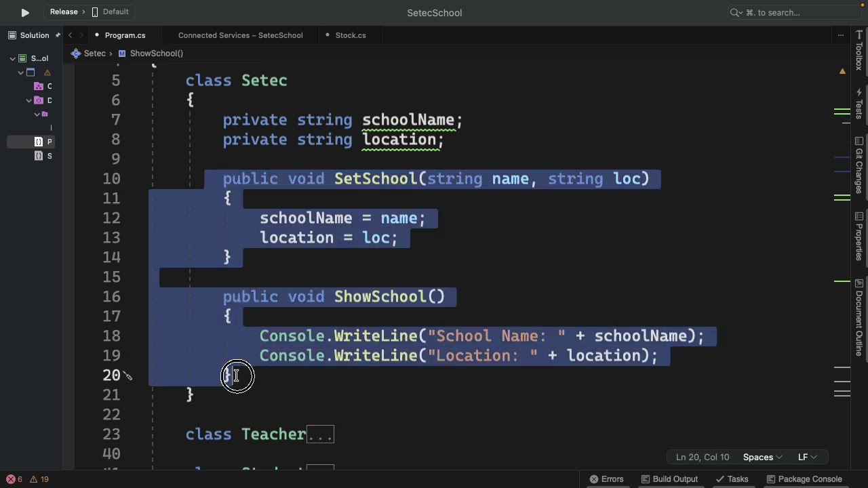Click the quick-action screwdriver icon on line 20
The height and width of the screenshot is (488, 868).
click(127, 376)
